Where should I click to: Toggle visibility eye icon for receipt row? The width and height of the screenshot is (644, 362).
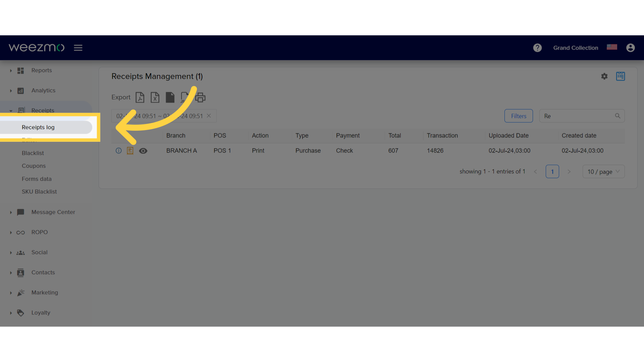143,150
